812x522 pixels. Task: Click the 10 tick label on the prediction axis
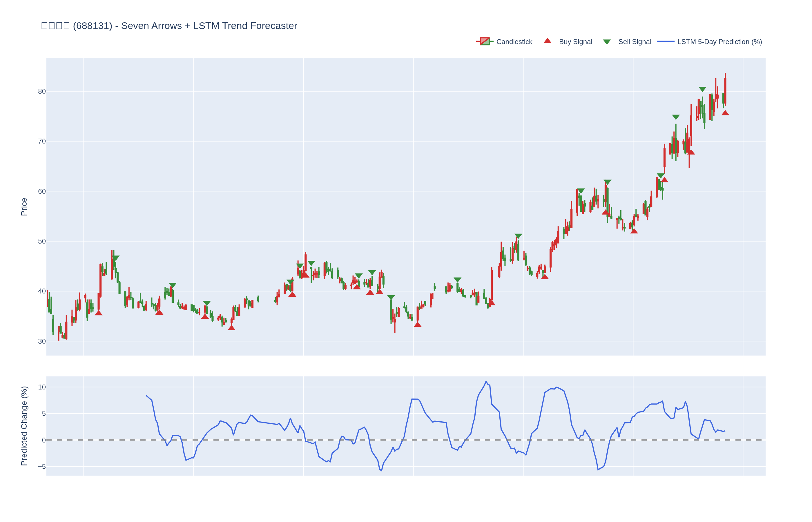[x=42, y=387]
